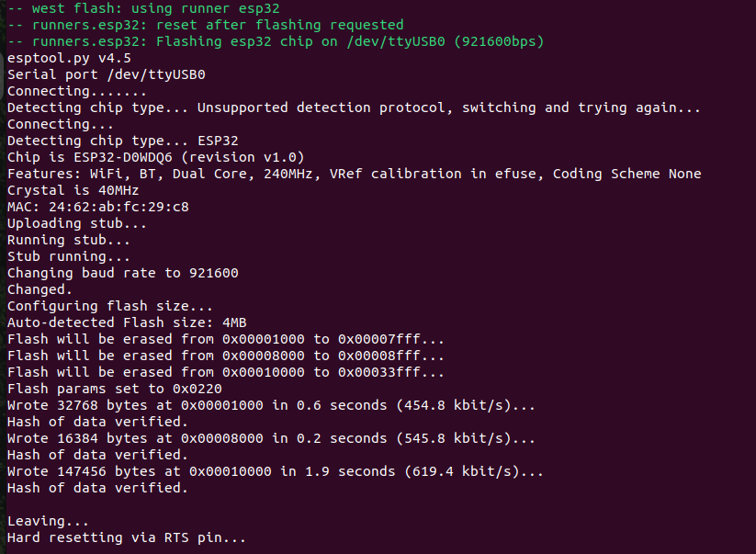Click the 'Uploading stub...' line
This screenshot has width=756, height=554.
pos(76,223)
